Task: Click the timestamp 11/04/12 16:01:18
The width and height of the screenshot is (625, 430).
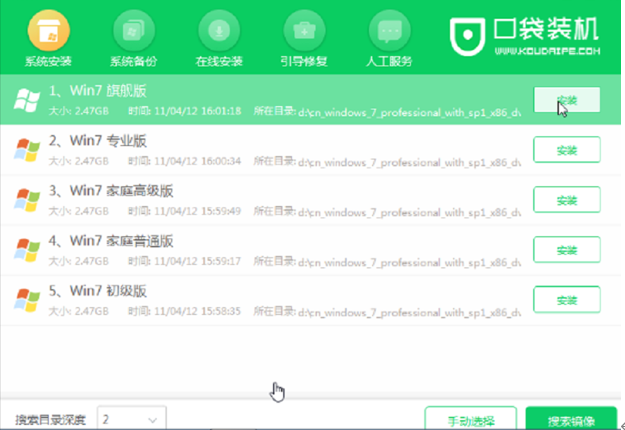Action: click(x=198, y=111)
